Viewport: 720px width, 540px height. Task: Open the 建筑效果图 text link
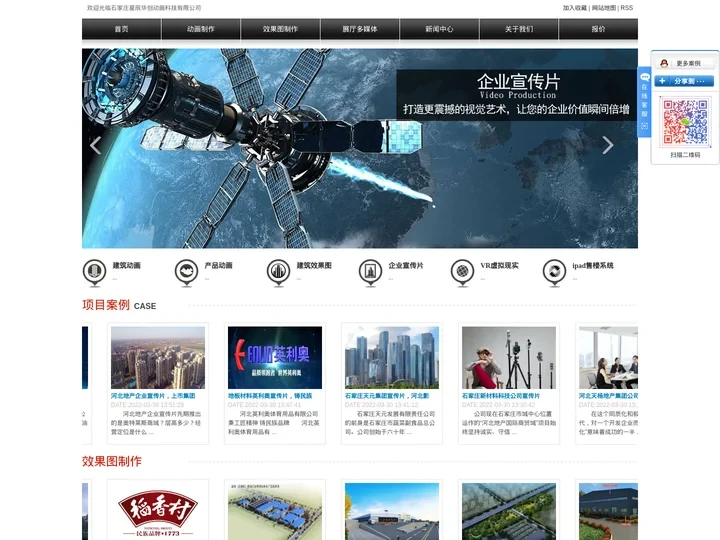click(x=314, y=265)
